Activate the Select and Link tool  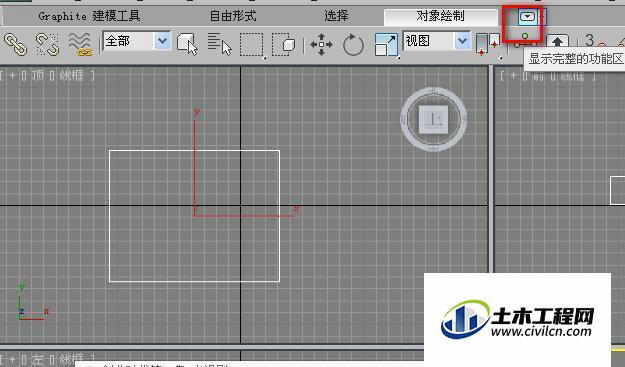pyautogui.click(x=16, y=44)
